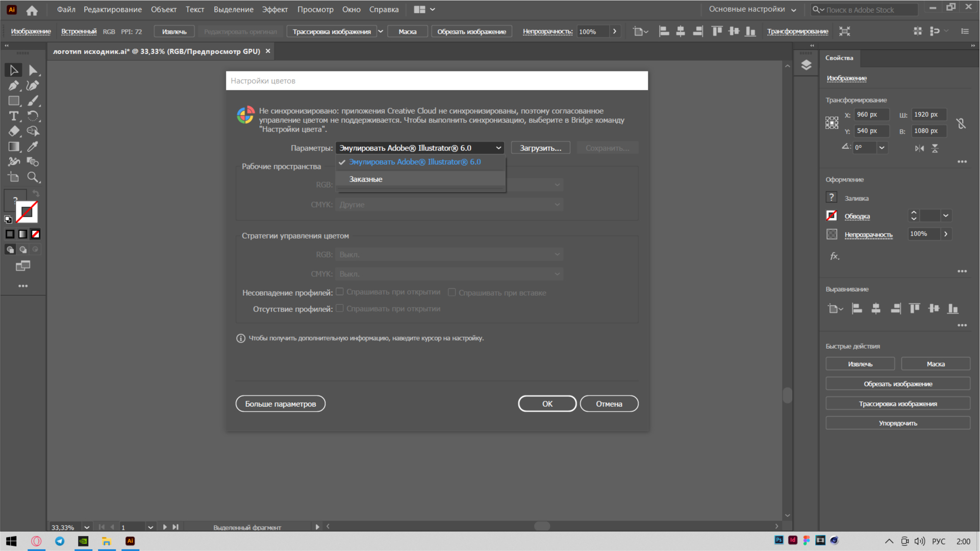Reset to default fill and stroke
Image resolution: width=980 pixels, height=551 pixels.
pyautogui.click(x=8, y=220)
